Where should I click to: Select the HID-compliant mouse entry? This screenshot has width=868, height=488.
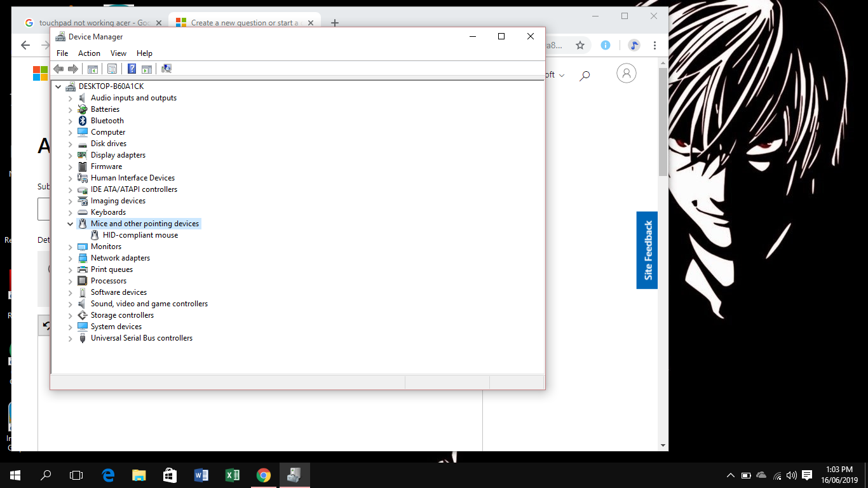click(140, 235)
